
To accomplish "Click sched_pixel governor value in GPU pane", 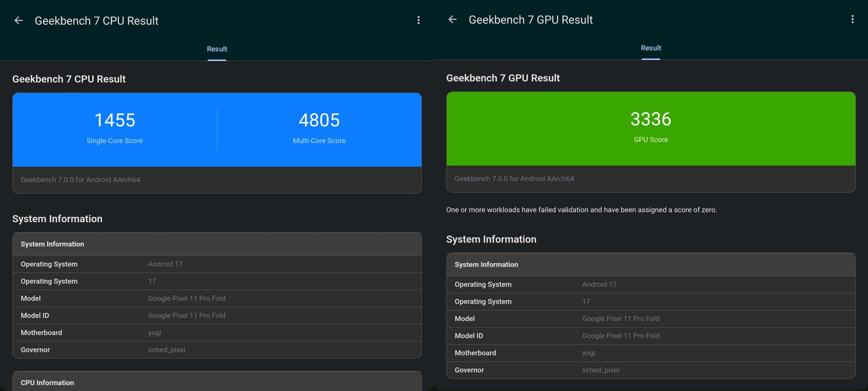I will (x=600, y=370).
